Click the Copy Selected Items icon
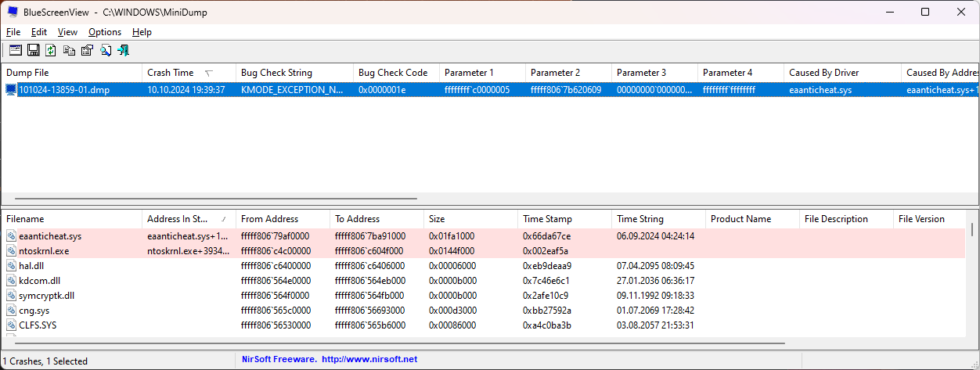The image size is (980, 370). coord(69,50)
